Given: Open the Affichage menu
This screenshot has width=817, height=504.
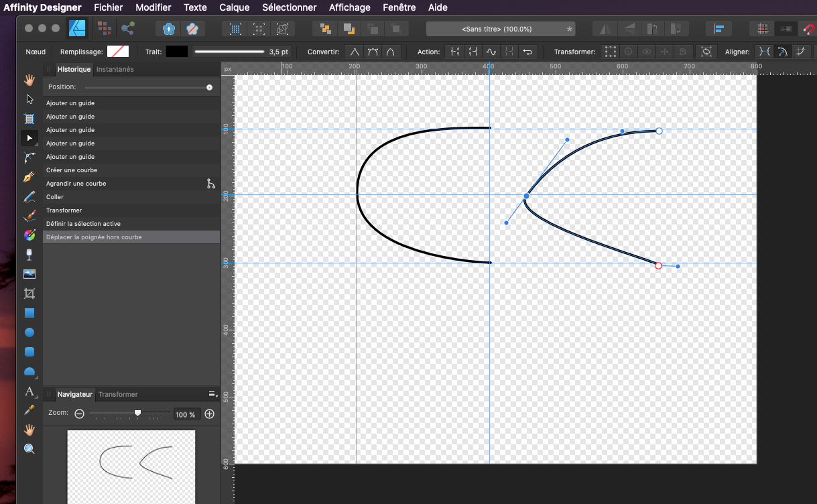Looking at the screenshot, I should [350, 7].
